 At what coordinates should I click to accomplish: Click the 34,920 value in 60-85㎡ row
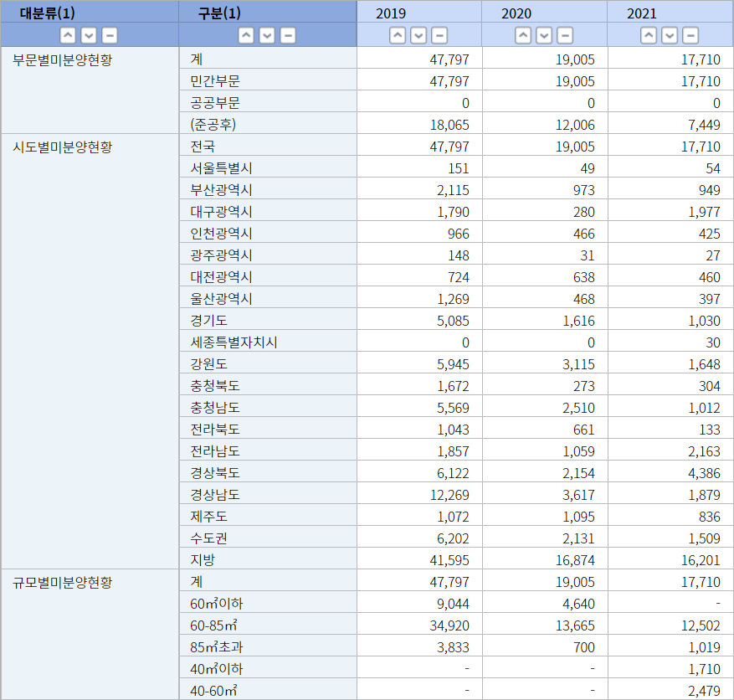pos(449,625)
